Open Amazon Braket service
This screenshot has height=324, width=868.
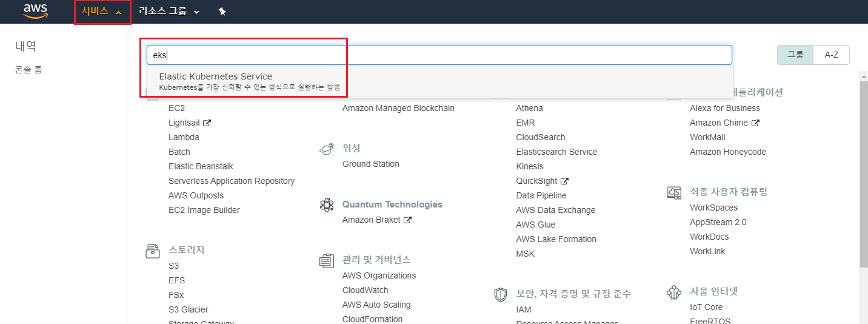click(x=372, y=220)
